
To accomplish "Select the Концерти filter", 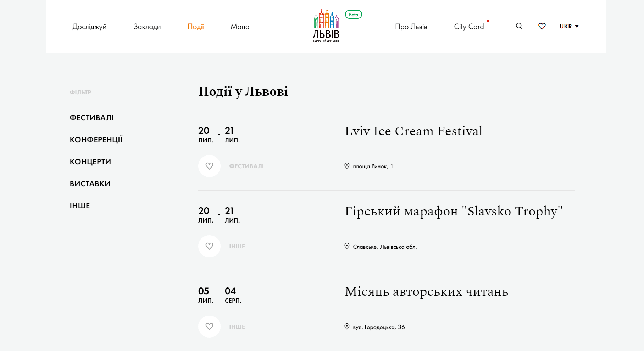I will coord(90,161).
